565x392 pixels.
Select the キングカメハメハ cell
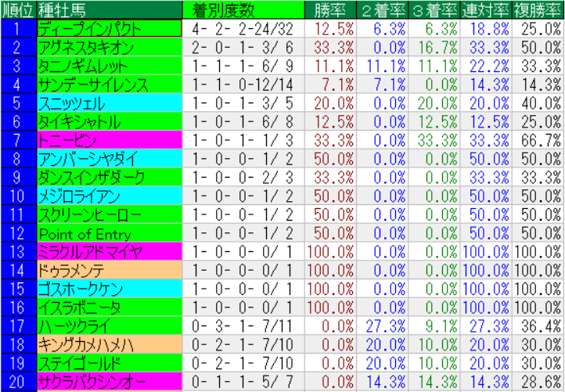point(110,344)
